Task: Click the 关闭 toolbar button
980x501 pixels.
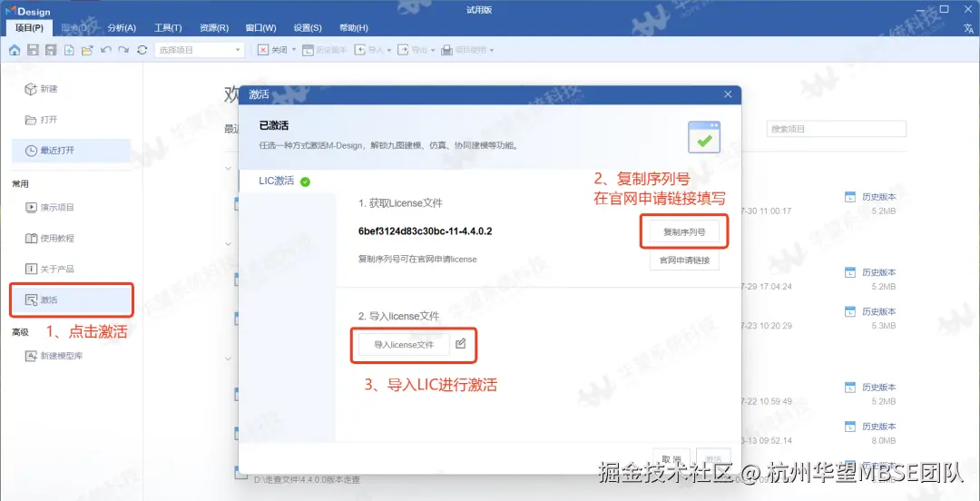Action: [273, 50]
